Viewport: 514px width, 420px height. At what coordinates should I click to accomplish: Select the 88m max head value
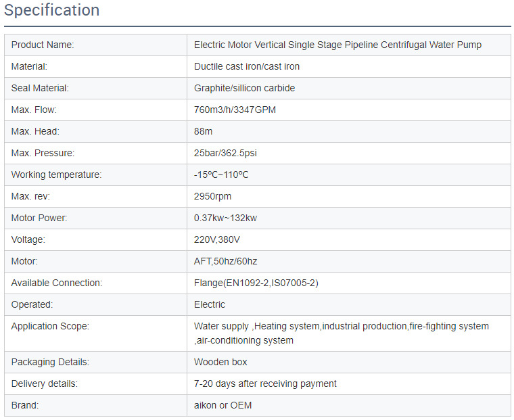point(203,131)
